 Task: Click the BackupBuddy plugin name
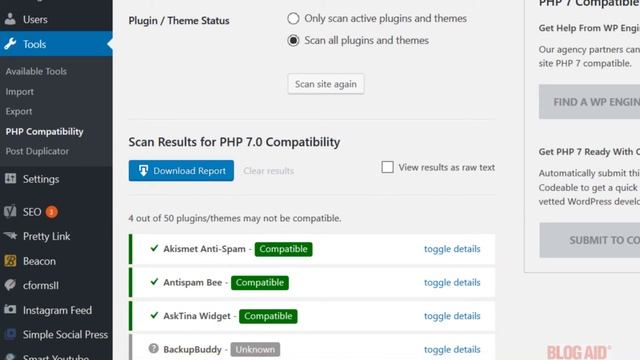tap(192, 349)
